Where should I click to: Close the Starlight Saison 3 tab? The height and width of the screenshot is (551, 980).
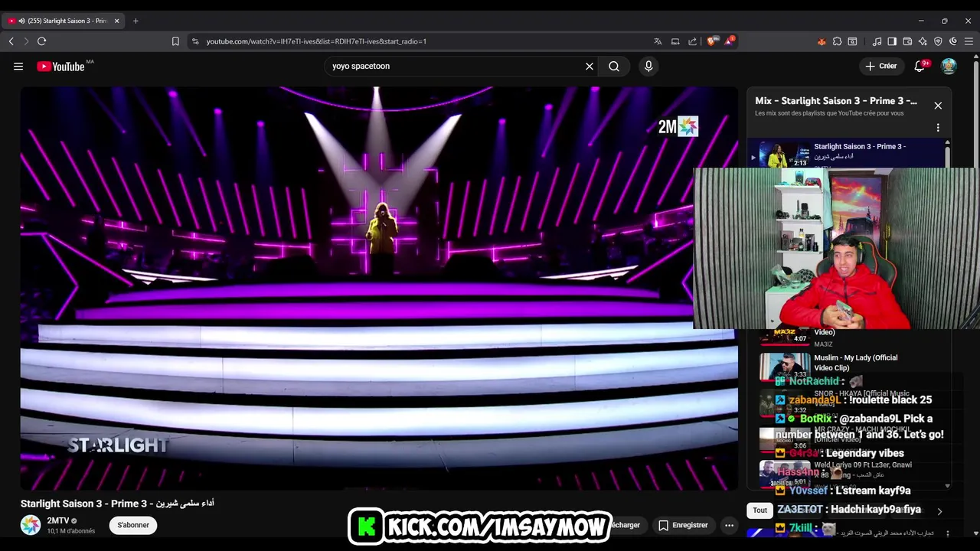(117, 21)
